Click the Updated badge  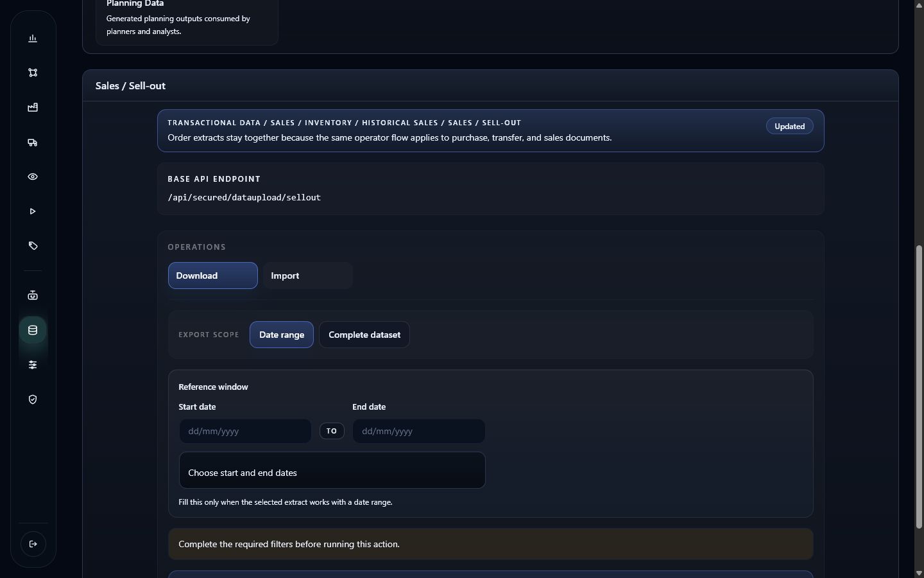tap(790, 127)
